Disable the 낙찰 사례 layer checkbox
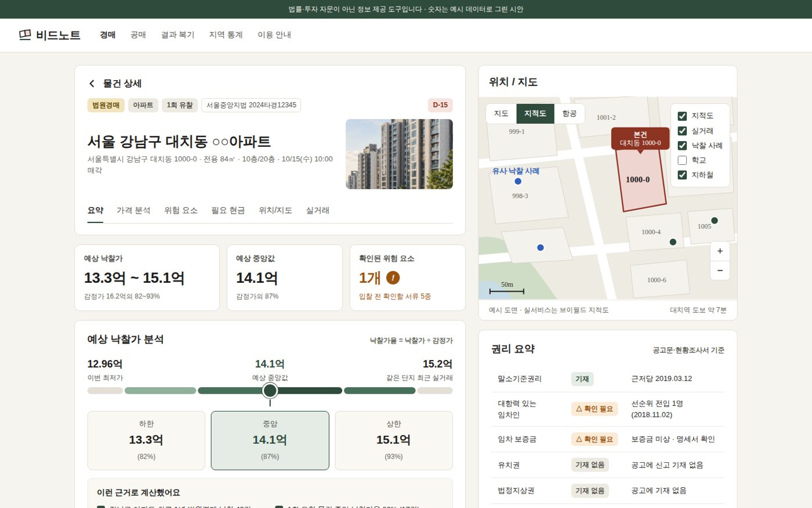 [682, 146]
